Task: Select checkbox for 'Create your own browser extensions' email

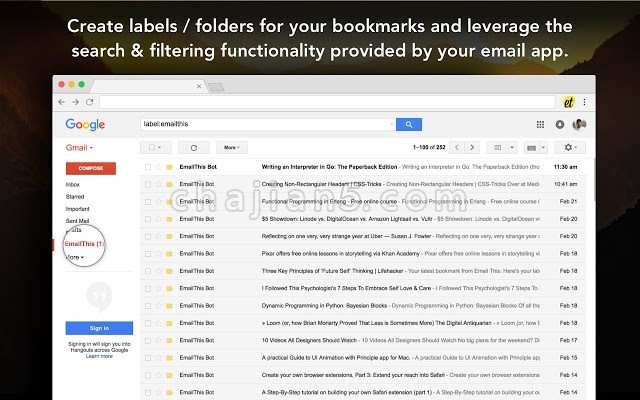Action: [148, 375]
